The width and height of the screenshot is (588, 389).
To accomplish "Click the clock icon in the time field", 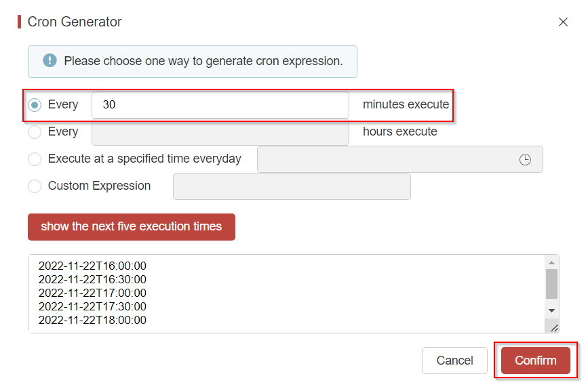I will [525, 160].
